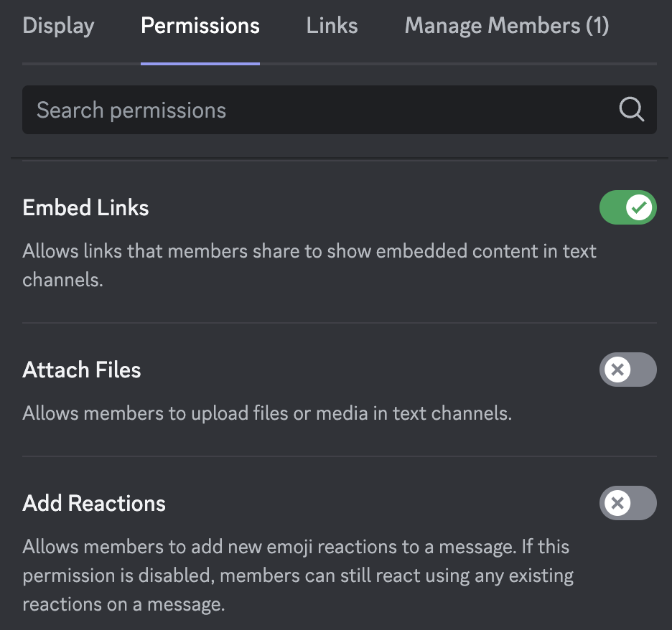Enable the Attach Files permission switch

[x=628, y=370]
